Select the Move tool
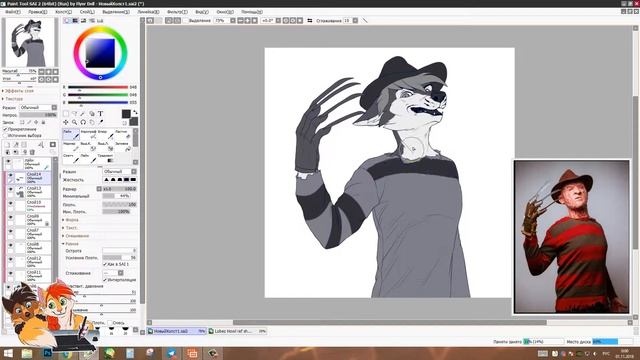This screenshot has width=640, height=360. (x=66, y=122)
